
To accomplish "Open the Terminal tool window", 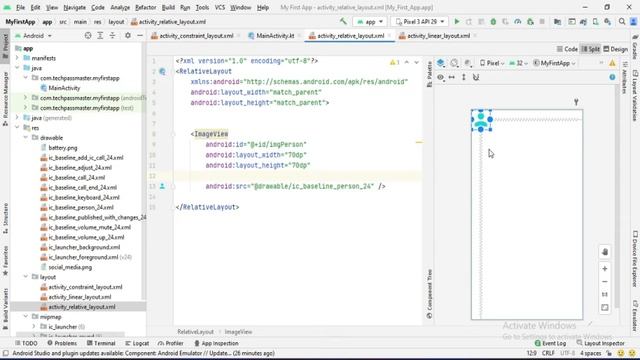I will click(x=101, y=343).
